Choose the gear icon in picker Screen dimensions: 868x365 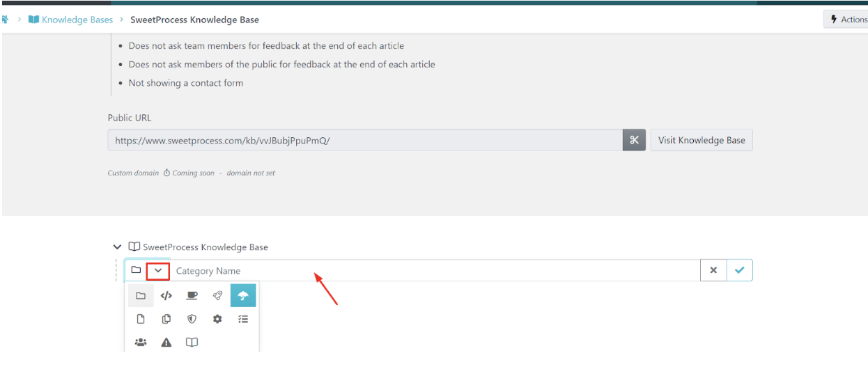pyautogui.click(x=217, y=319)
